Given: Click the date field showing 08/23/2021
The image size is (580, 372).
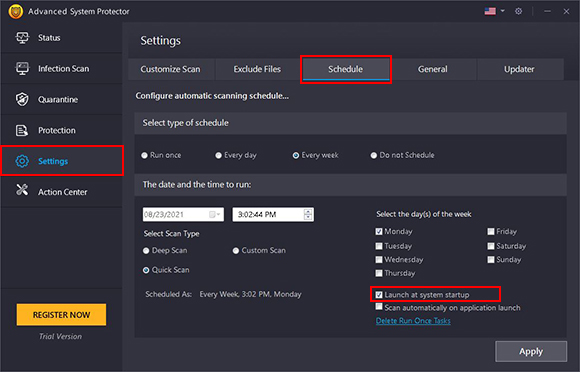Looking at the screenshot, I should [x=183, y=214].
